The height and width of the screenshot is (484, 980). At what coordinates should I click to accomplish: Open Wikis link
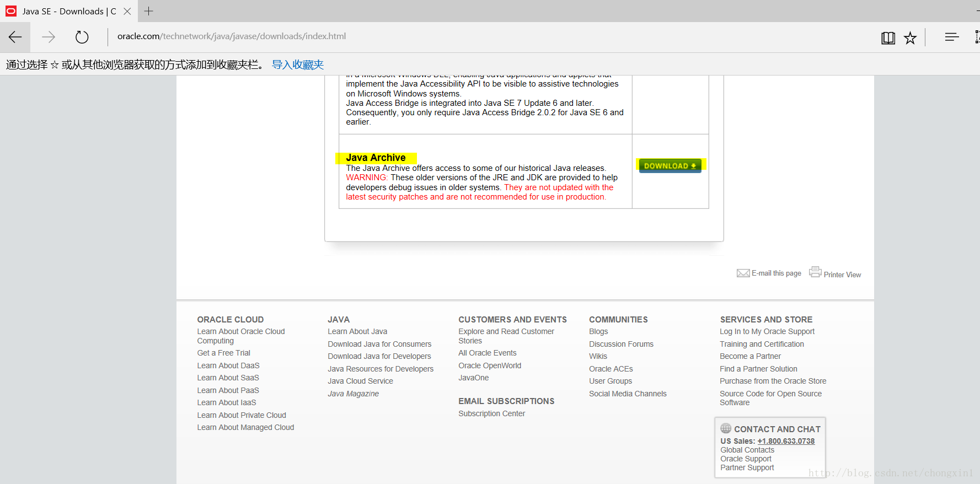coord(598,356)
